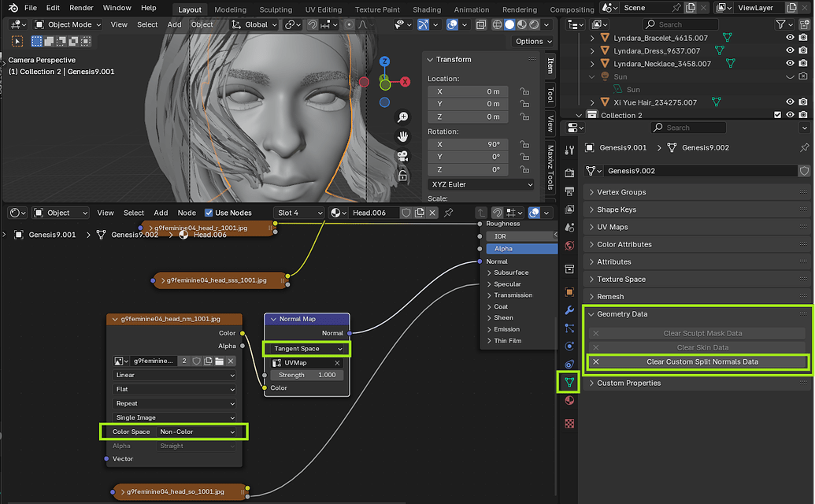The height and width of the screenshot is (504, 815).
Task: Unlink material Head.006 with X
Action: point(432,213)
